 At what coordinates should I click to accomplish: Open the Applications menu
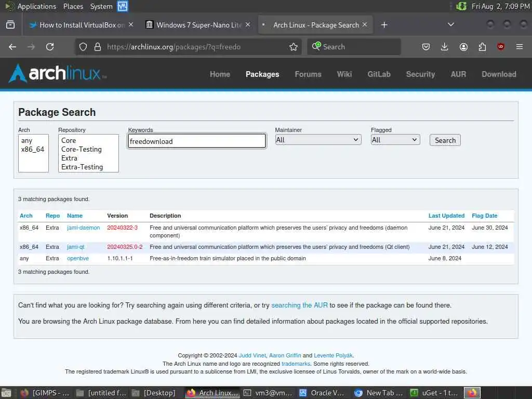click(x=37, y=6)
